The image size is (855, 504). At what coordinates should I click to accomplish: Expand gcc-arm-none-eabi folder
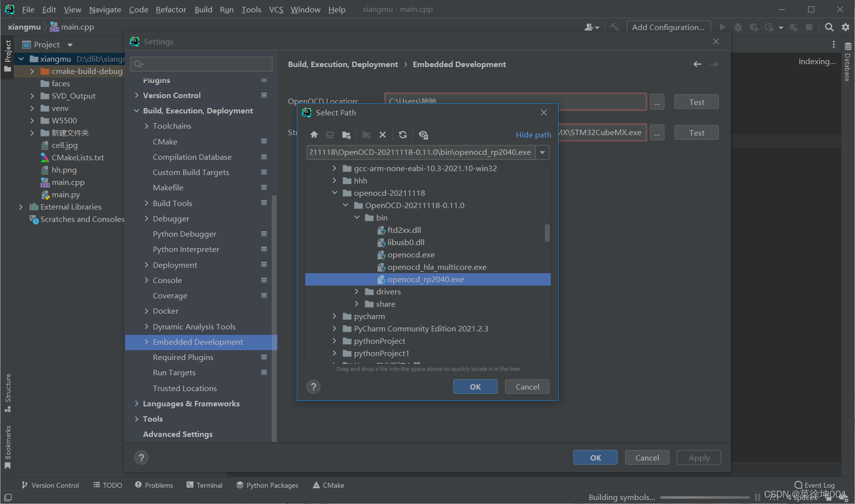pos(334,168)
